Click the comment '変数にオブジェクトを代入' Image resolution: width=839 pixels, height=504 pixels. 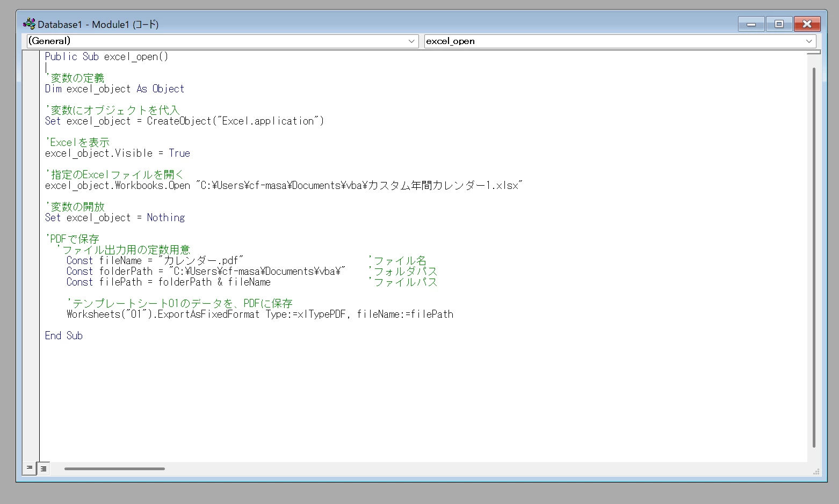[x=112, y=111]
